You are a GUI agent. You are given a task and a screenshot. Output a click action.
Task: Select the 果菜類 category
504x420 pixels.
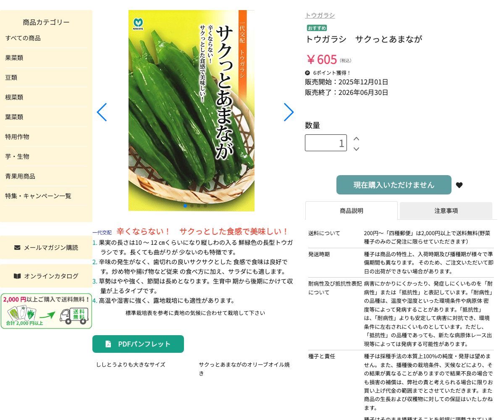coord(14,58)
